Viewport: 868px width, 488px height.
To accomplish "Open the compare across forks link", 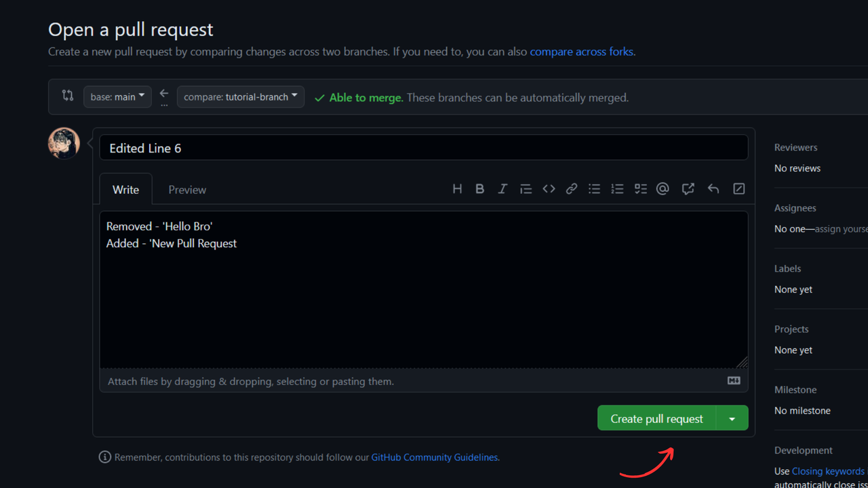I will 581,52.
